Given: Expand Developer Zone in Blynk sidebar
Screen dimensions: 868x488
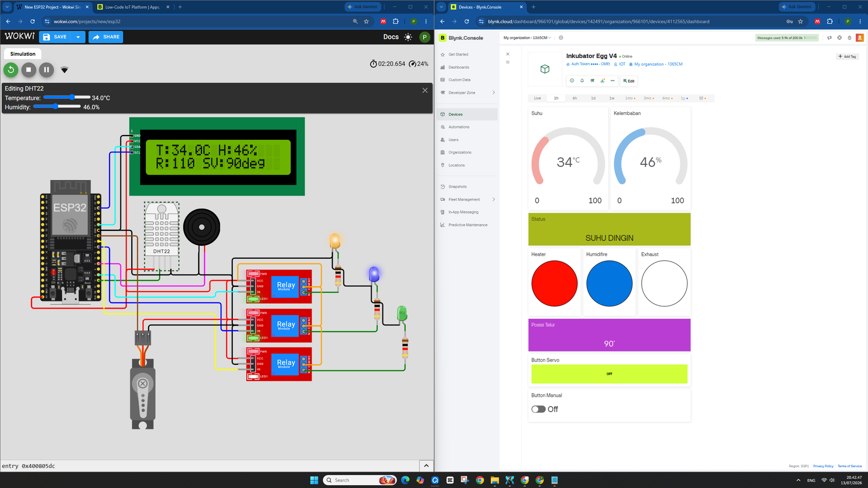Looking at the screenshot, I should pos(468,93).
